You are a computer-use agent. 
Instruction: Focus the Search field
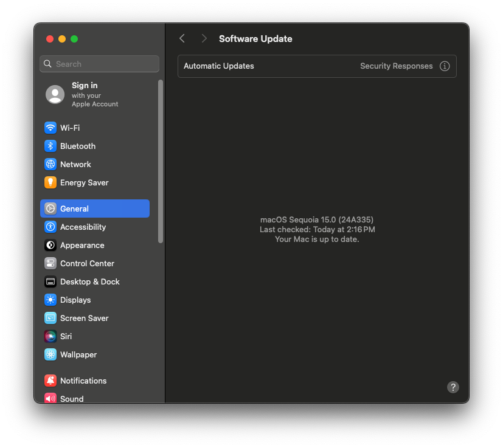pos(100,64)
